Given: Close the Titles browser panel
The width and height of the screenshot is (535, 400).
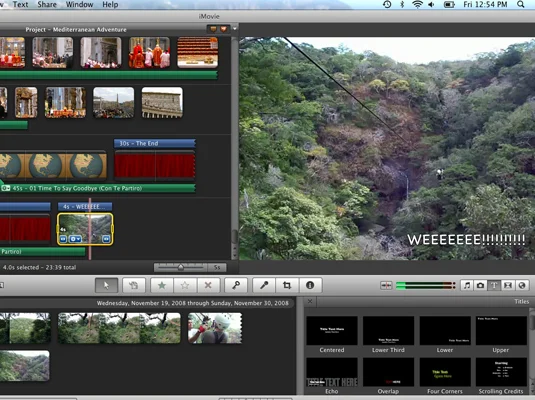Looking at the screenshot, I should click(x=310, y=301).
